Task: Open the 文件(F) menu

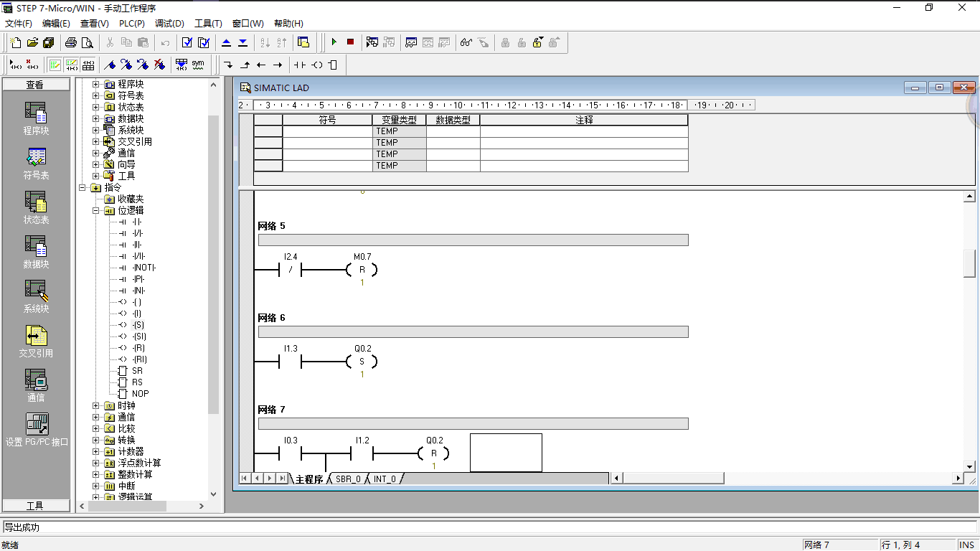Action: tap(19, 24)
